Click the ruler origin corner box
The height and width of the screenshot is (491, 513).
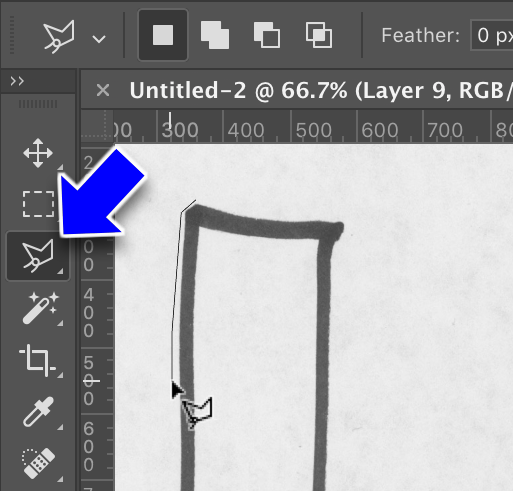coord(97,126)
